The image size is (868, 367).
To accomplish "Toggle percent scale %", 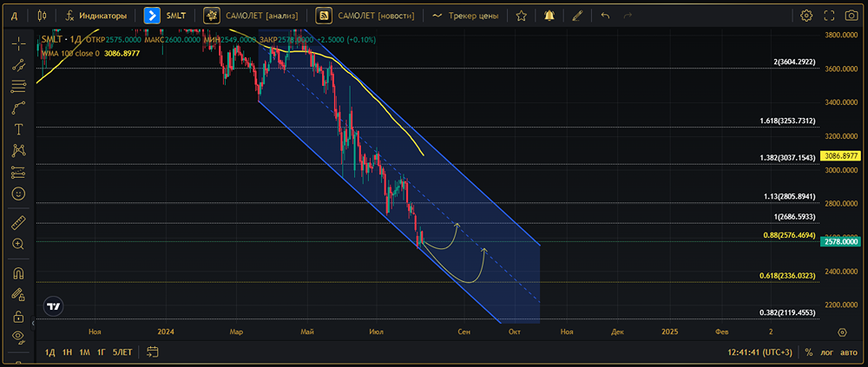I will point(809,352).
